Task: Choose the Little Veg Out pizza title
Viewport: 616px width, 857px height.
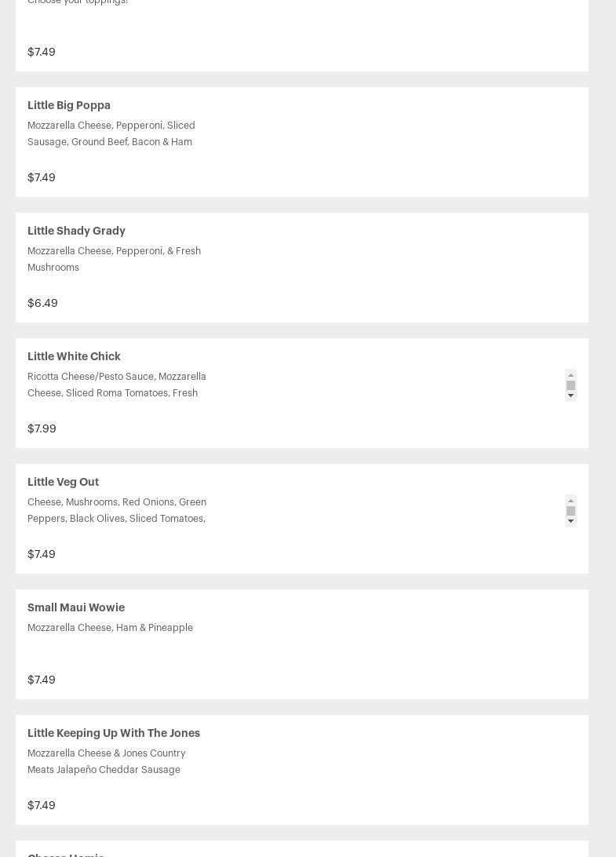Action: click(x=63, y=482)
